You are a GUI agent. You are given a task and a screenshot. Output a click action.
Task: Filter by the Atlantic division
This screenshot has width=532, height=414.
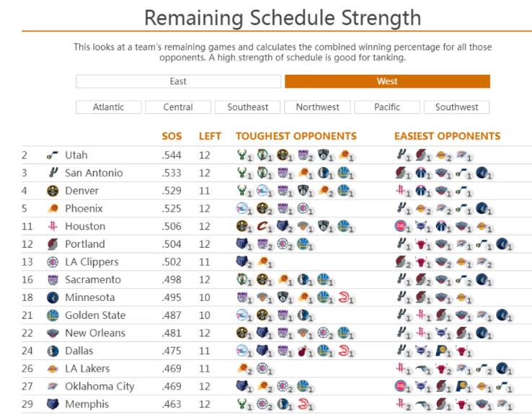coord(109,107)
